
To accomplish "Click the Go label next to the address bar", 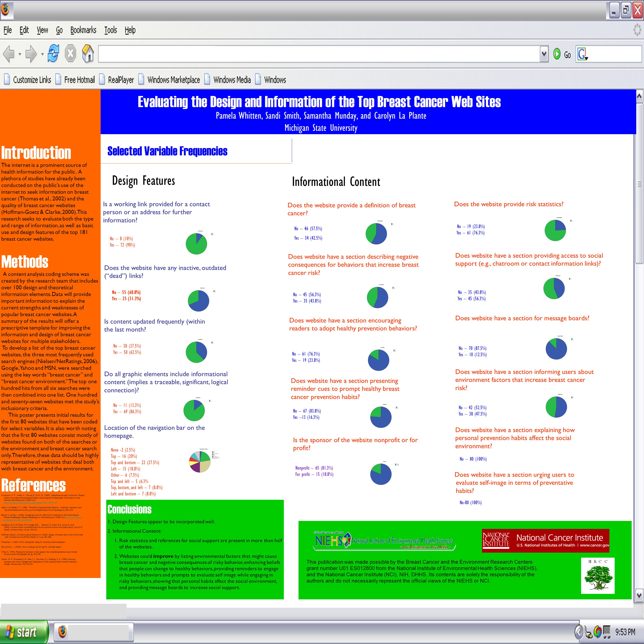I will [567, 55].
